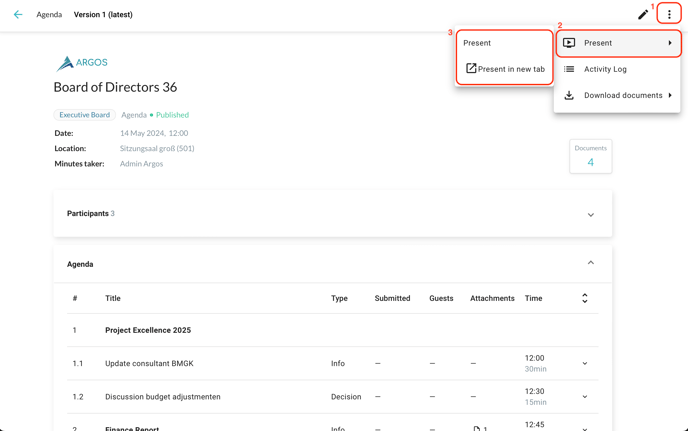
Task: Click the Download documents icon
Action: [569, 95]
